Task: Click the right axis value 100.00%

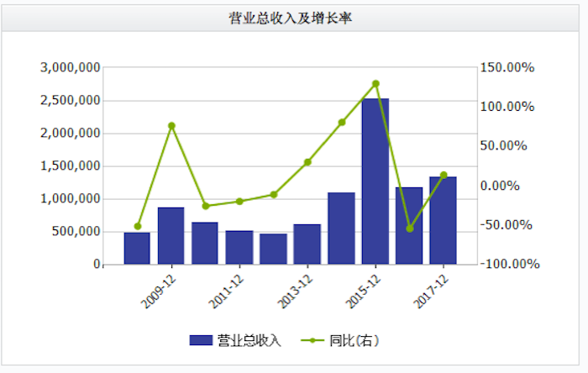Action: pyautogui.click(x=507, y=107)
